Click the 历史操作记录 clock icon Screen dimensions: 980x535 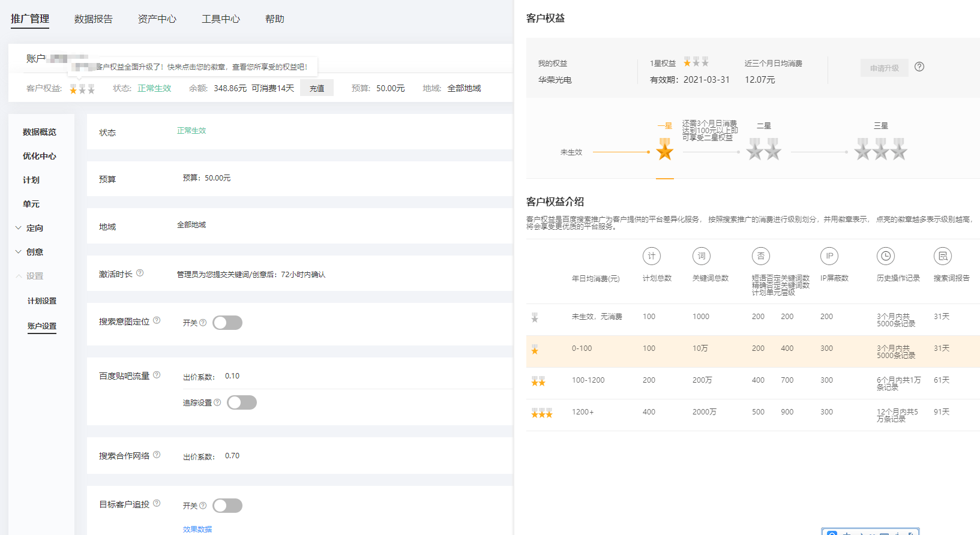click(885, 256)
